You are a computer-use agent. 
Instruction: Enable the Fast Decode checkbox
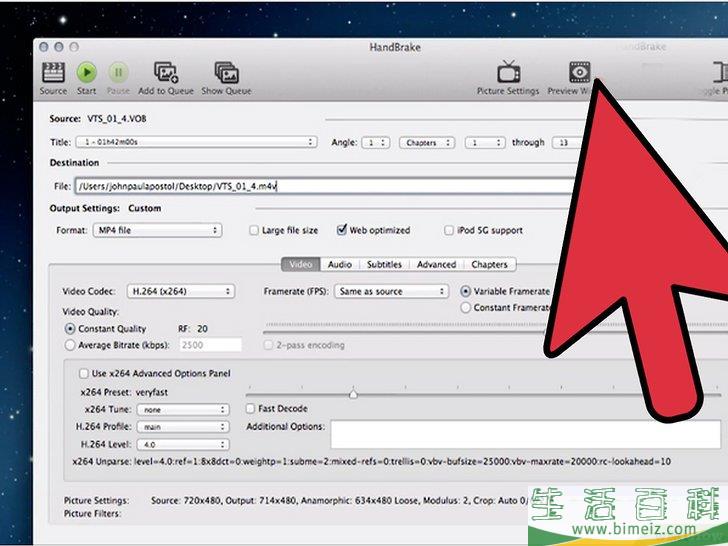pyautogui.click(x=250, y=409)
